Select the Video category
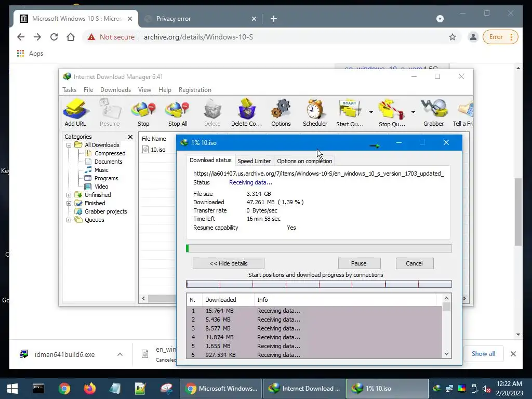This screenshot has width=532, height=399. 101,187
